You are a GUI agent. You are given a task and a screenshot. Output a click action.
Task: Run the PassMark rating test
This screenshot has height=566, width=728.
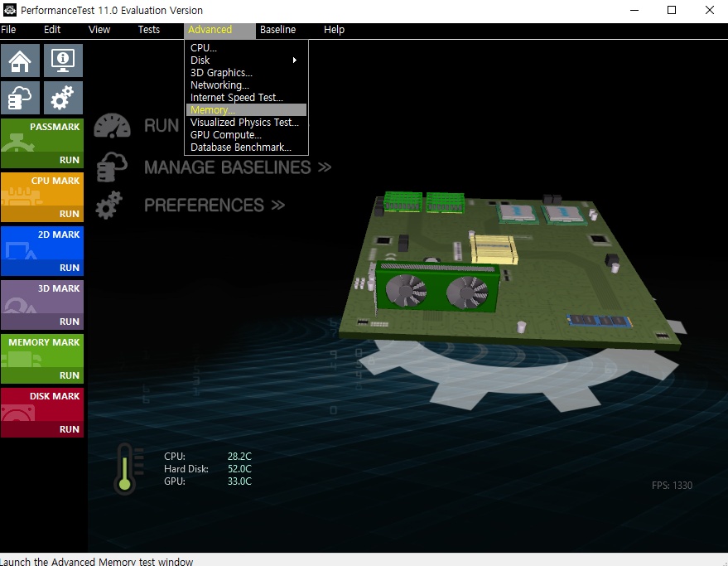tap(70, 160)
